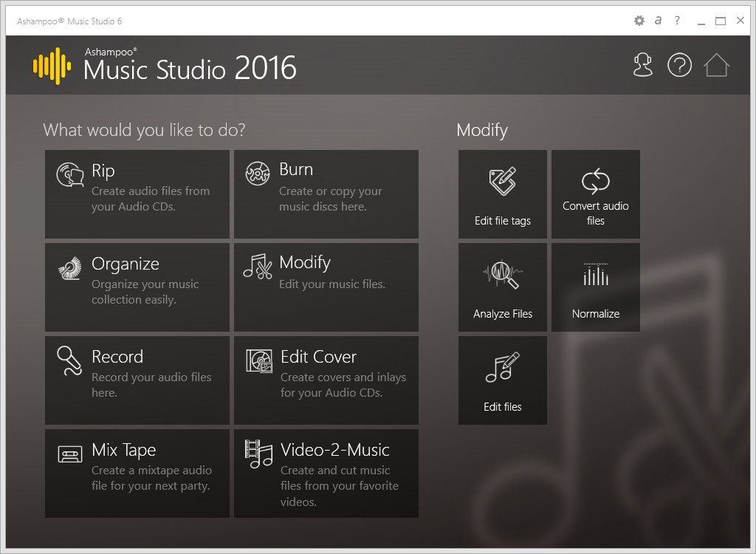This screenshot has width=756, height=554.
Task: Open Rip by its title text
Action: [x=103, y=171]
